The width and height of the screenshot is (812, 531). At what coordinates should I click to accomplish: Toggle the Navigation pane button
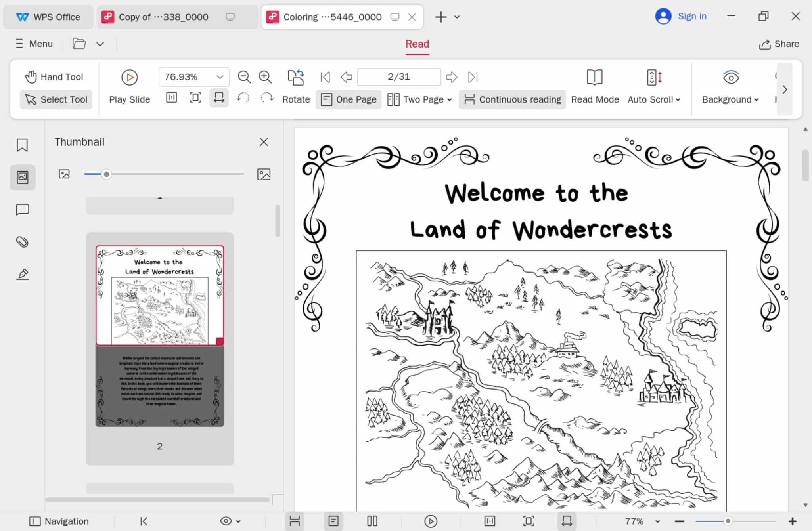59,521
